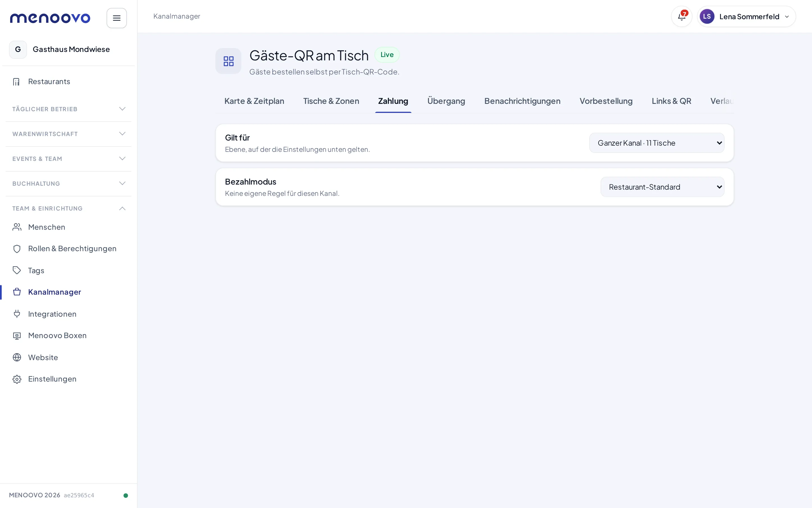Viewport: 812px width, 508px height.
Task: Open the hamburger menu button
Action: [116, 18]
